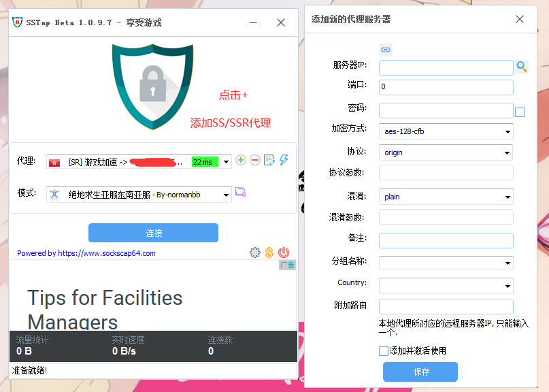Viewport: 549px width, 392px height.
Task: Open the mode dropdown showing 绝地求生亚服
Action: coord(139,195)
